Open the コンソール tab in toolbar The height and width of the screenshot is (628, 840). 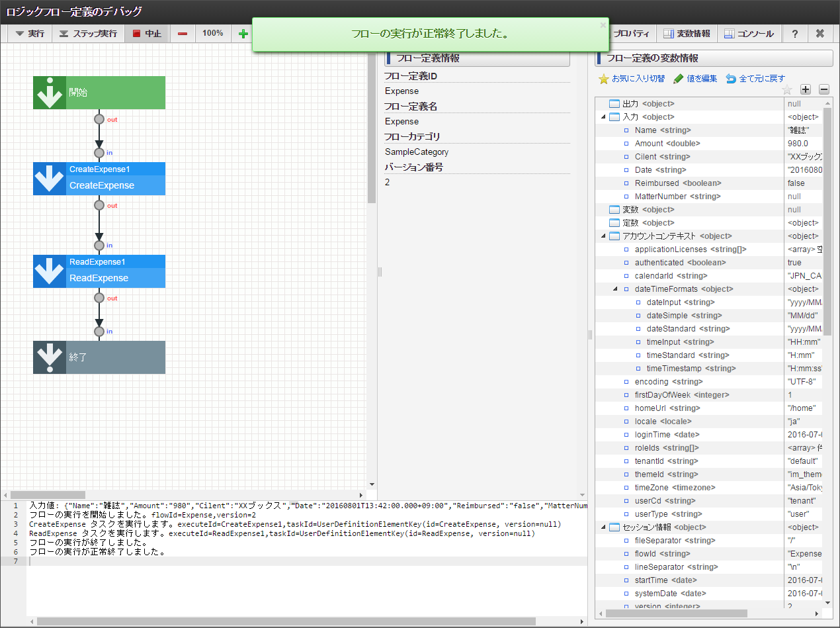749,33
